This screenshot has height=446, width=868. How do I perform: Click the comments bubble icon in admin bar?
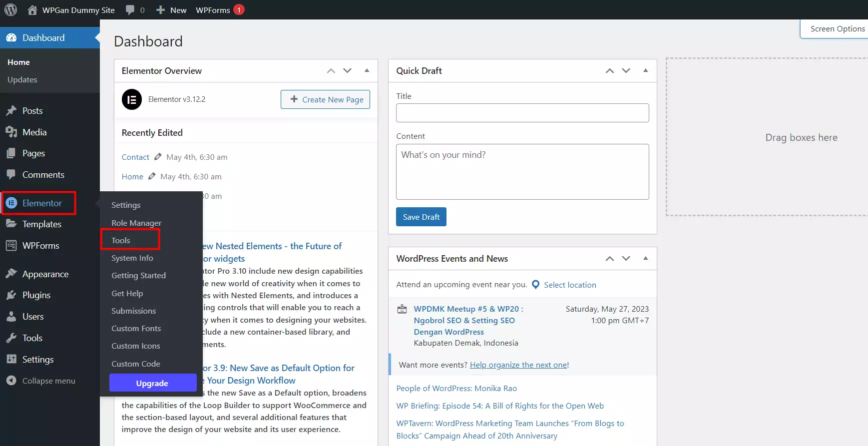tap(130, 10)
